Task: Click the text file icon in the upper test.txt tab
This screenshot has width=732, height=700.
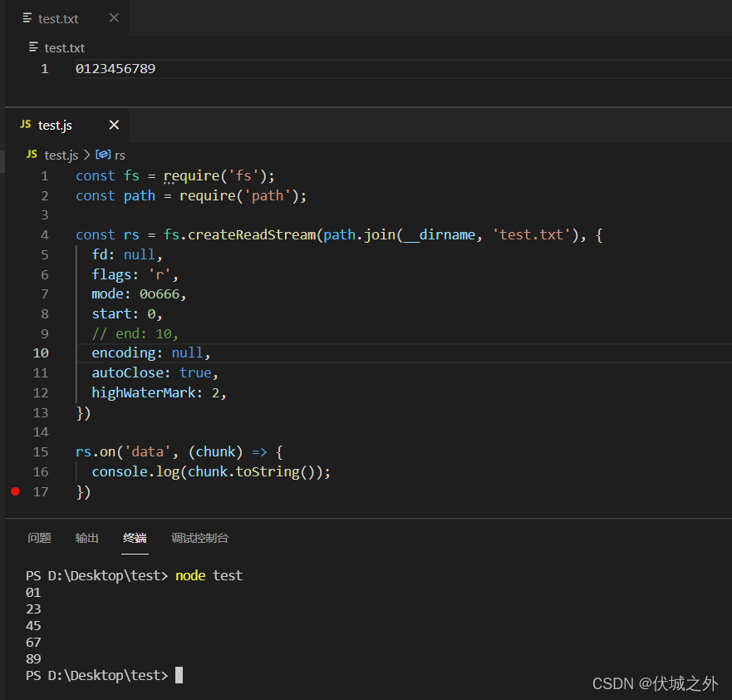Action: click(27, 18)
